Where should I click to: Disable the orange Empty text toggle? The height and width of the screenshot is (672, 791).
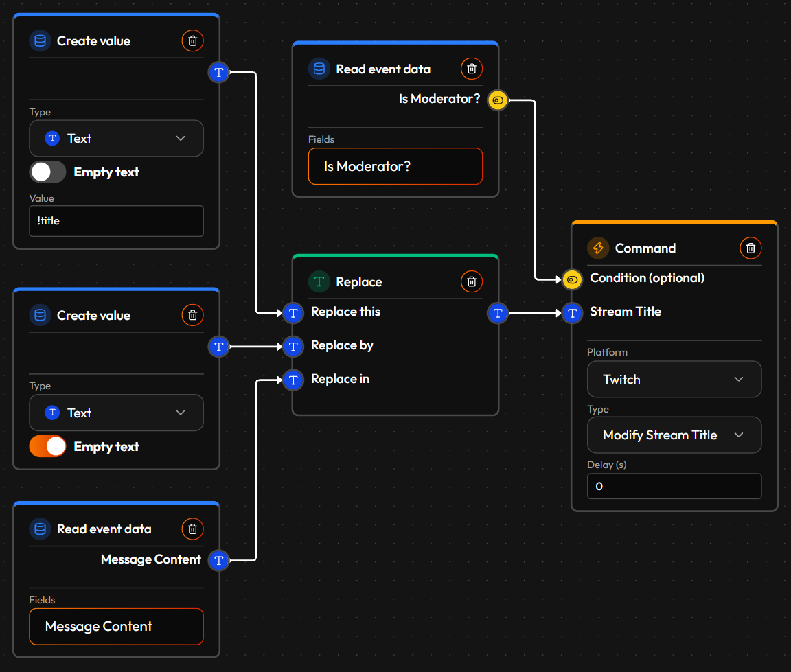48,446
